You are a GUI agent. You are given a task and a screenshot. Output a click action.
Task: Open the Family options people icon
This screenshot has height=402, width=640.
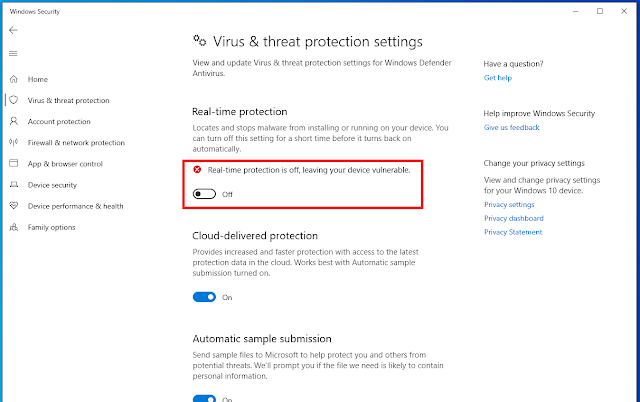(14, 227)
